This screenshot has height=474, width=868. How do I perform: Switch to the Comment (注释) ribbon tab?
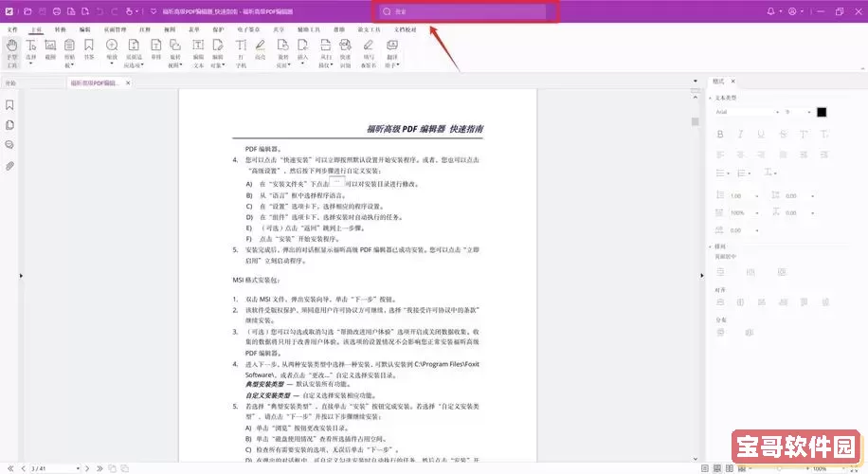[145, 29]
